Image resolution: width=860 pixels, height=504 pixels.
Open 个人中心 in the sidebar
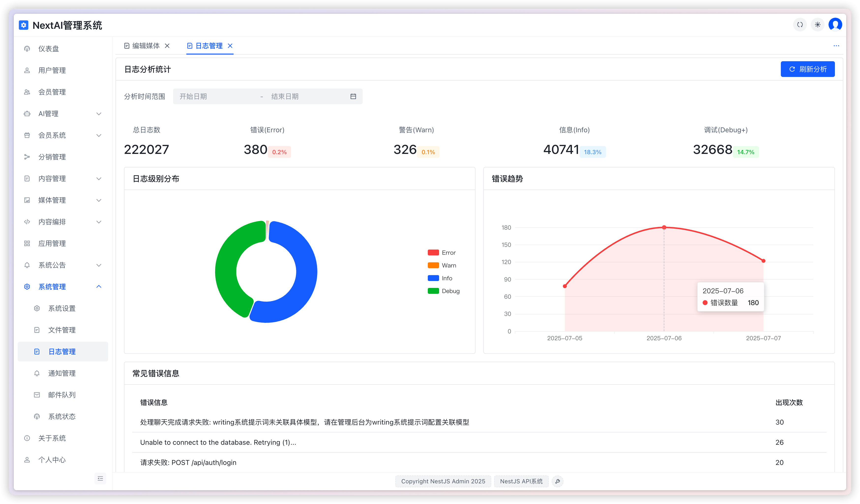63,460
